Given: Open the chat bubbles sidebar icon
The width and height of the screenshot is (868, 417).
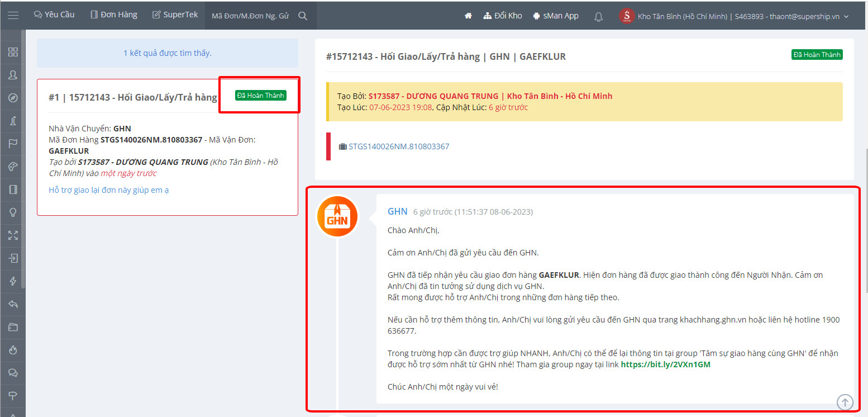Looking at the screenshot, I should pyautogui.click(x=13, y=373).
